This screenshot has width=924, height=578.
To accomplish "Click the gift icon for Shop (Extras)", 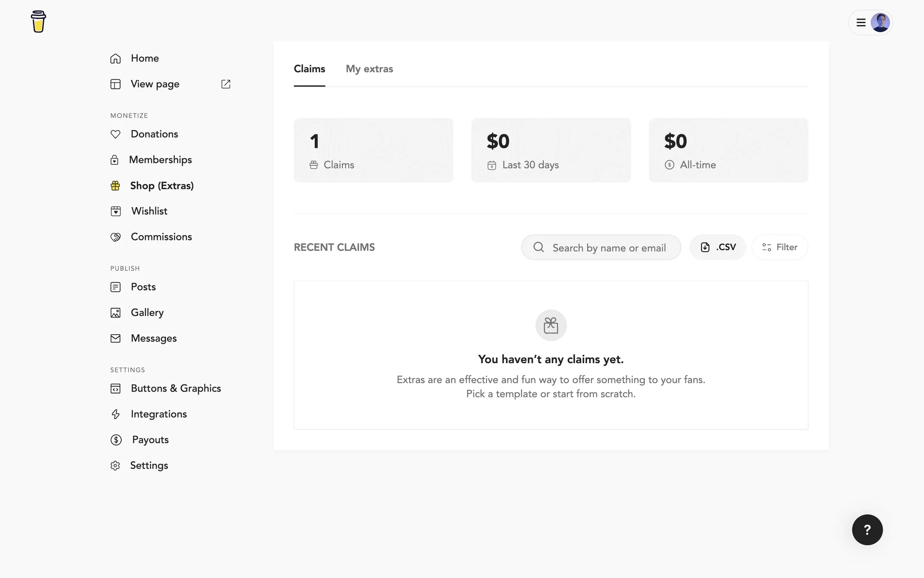I will click(115, 186).
